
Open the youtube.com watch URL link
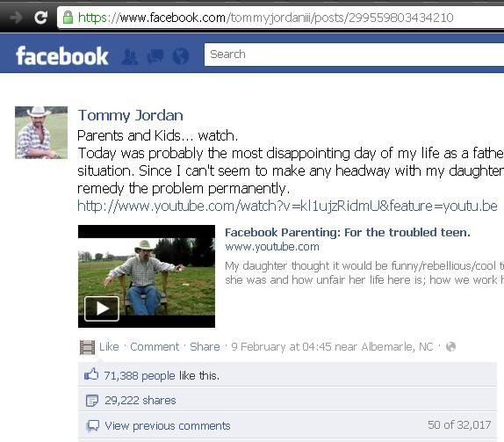point(287,206)
